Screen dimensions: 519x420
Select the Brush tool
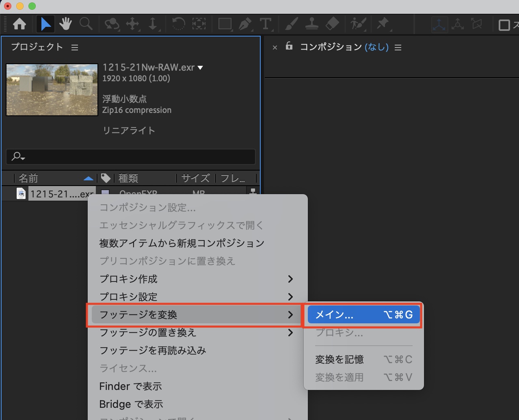click(291, 24)
